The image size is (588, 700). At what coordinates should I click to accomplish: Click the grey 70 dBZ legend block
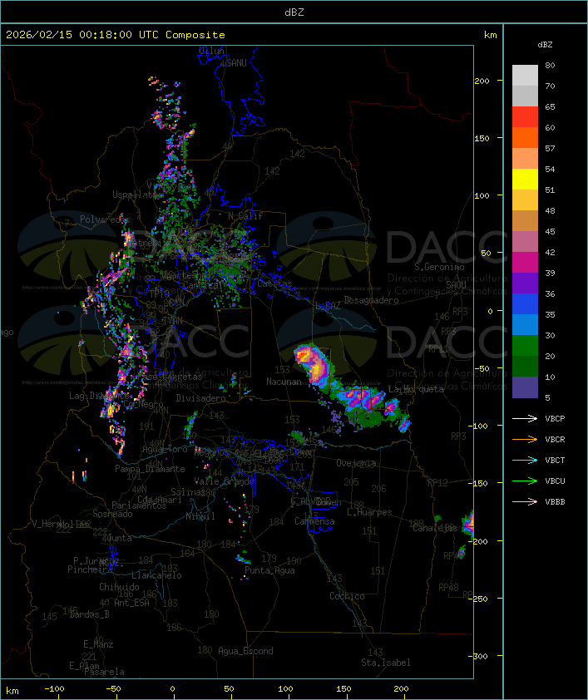coord(525,96)
